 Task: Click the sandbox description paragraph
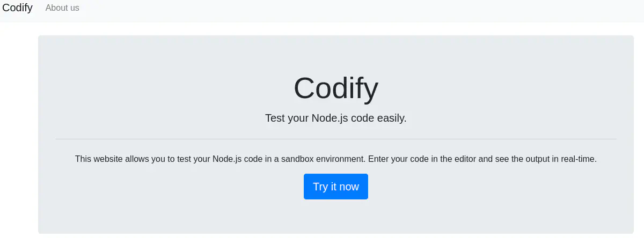point(336,159)
